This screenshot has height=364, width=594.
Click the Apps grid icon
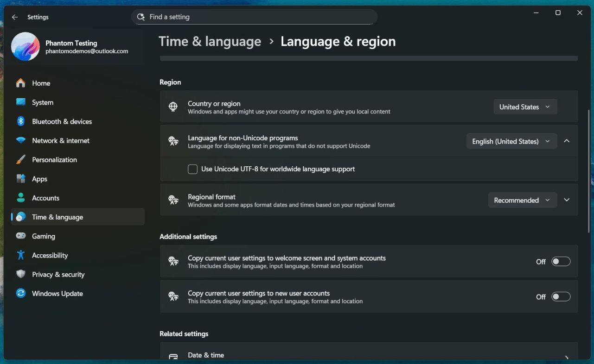click(21, 179)
